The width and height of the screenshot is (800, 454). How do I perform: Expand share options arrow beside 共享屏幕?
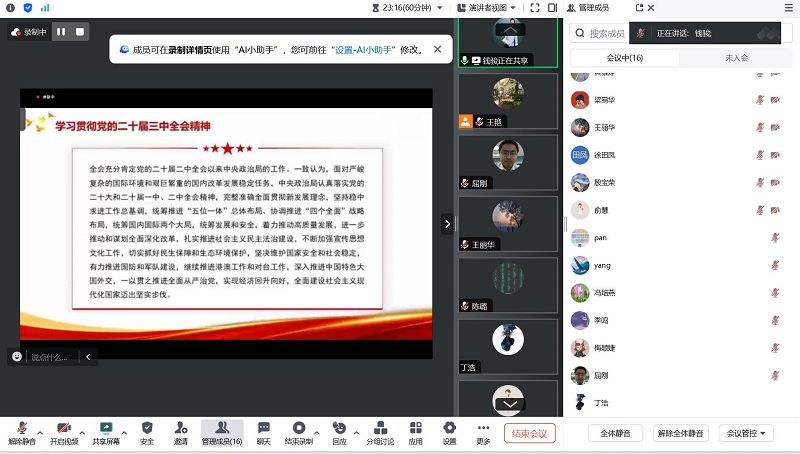pos(124,433)
